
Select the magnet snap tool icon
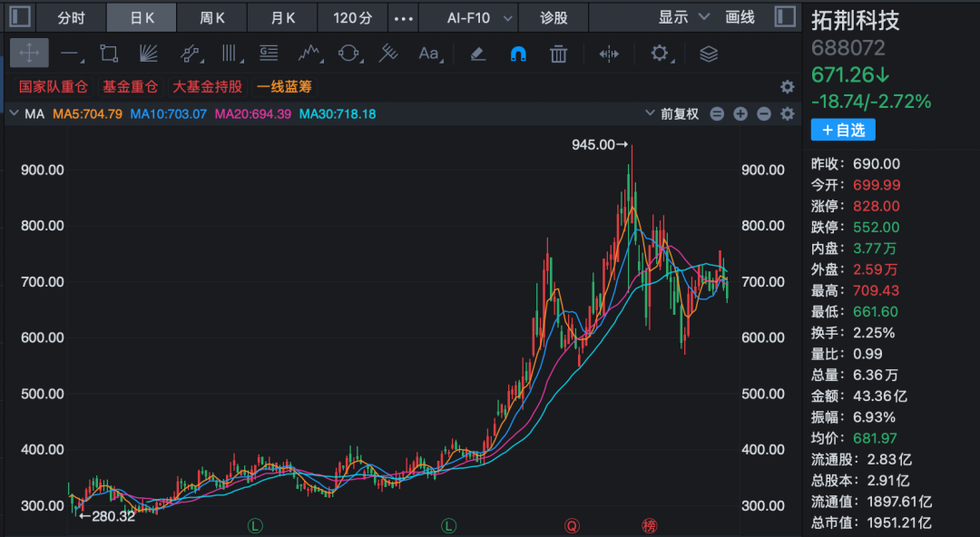(x=518, y=54)
